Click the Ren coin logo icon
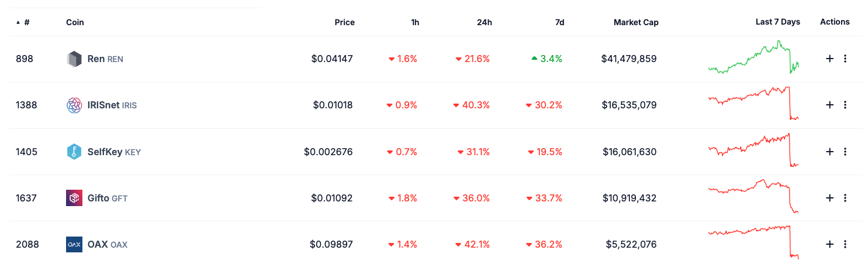The height and width of the screenshot is (267, 868). point(74,59)
